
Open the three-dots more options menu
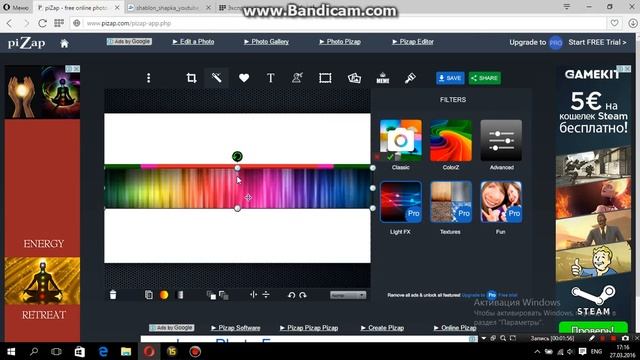(149, 78)
